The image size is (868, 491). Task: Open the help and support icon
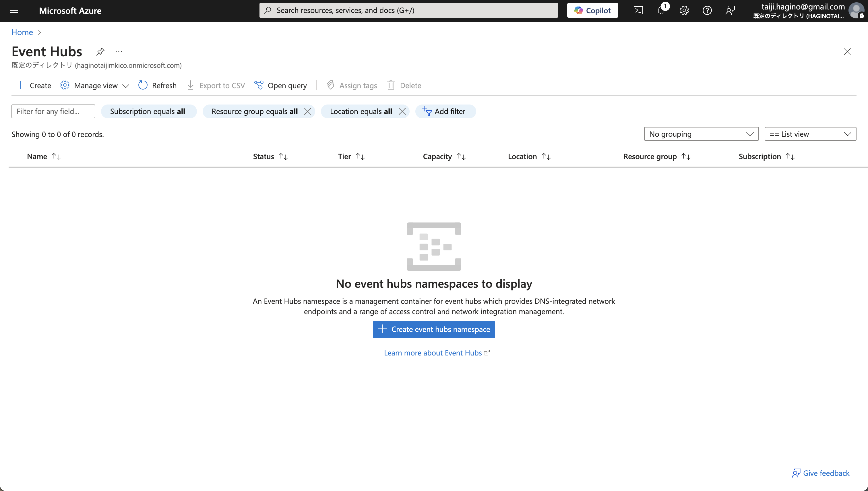[x=707, y=10]
